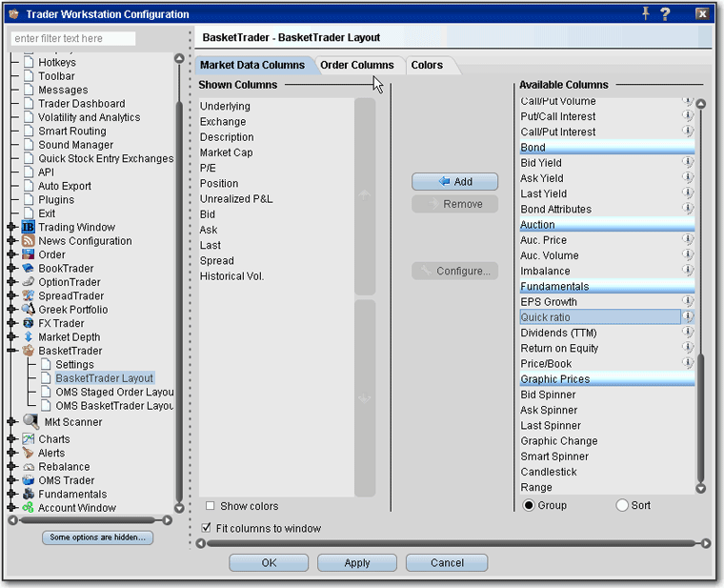Viewport: 724px width, 588px height.
Task: Click Some options are hidden... button
Action: pyautogui.click(x=97, y=537)
